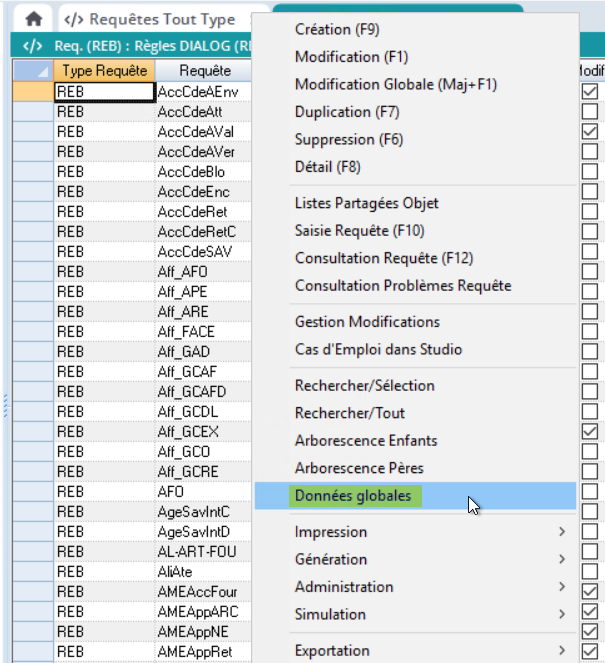Click the AccCdeSAV cell in Requête column
Image resolution: width=605 pixels, height=663 pixels.
(x=188, y=251)
